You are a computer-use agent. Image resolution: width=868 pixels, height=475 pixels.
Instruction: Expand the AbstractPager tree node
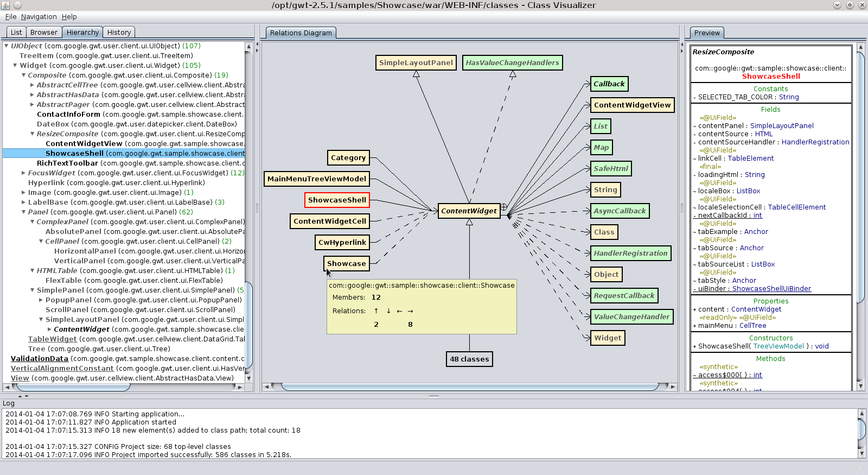32,105
